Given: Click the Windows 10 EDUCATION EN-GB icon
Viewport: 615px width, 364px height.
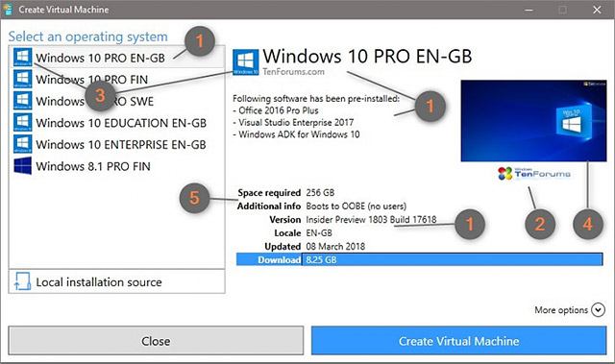Looking at the screenshot, I should tap(22, 122).
